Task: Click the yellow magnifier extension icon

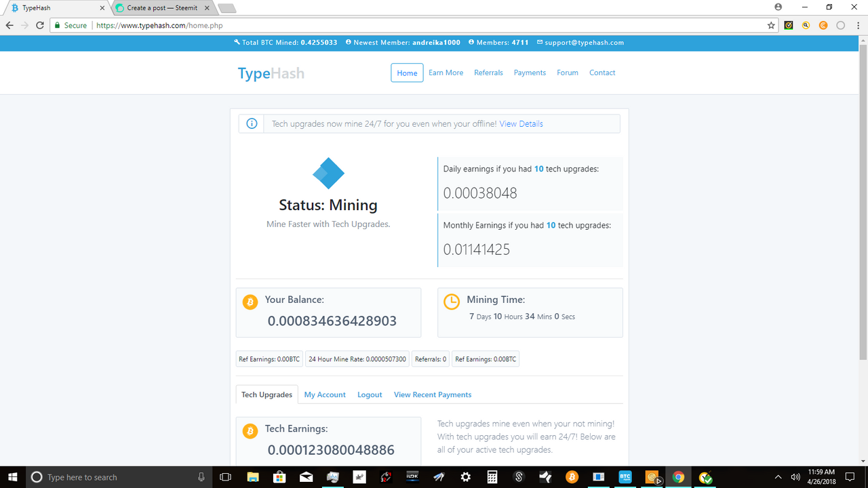Action: [x=806, y=25]
